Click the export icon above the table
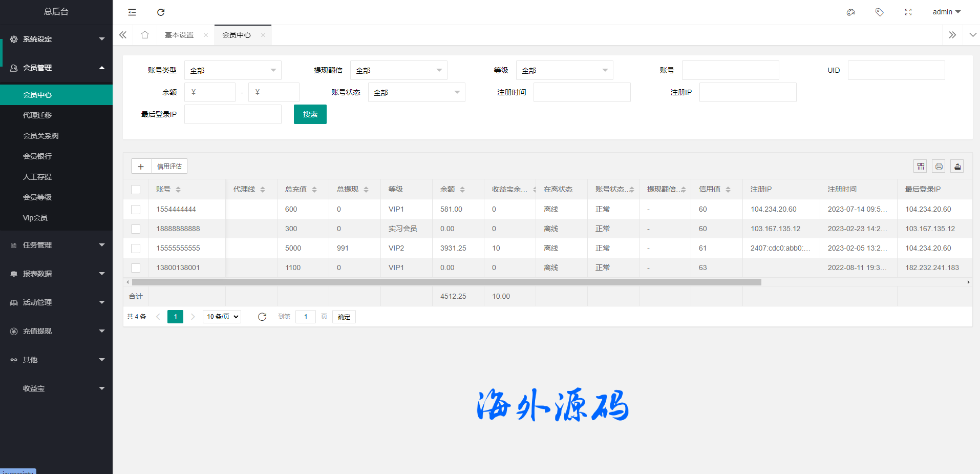This screenshot has height=474, width=980. (957, 166)
